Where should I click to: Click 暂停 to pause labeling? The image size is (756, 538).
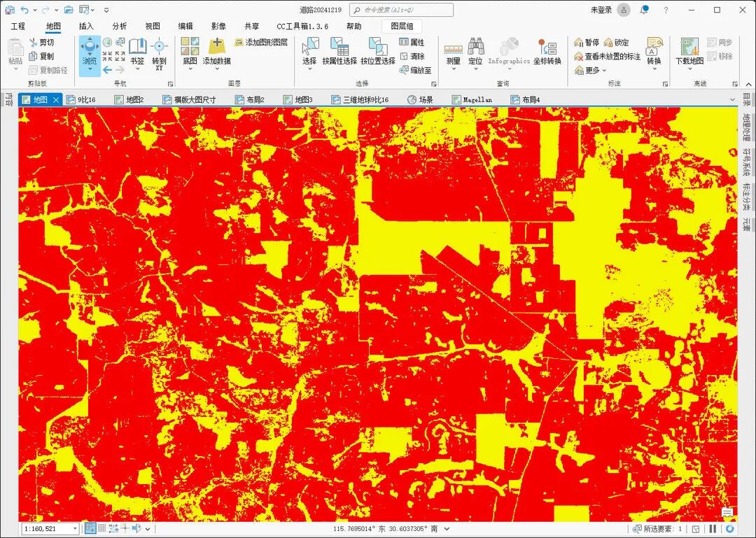pyautogui.click(x=587, y=43)
